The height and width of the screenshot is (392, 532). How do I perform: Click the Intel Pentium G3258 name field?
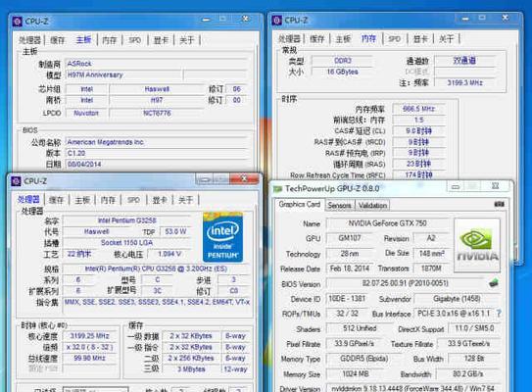click(127, 220)
